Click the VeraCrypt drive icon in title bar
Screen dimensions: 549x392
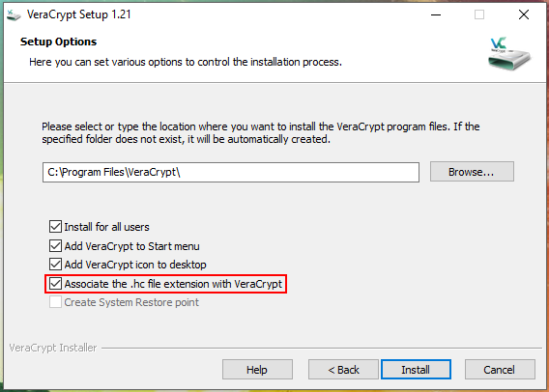tap(14, 15)
